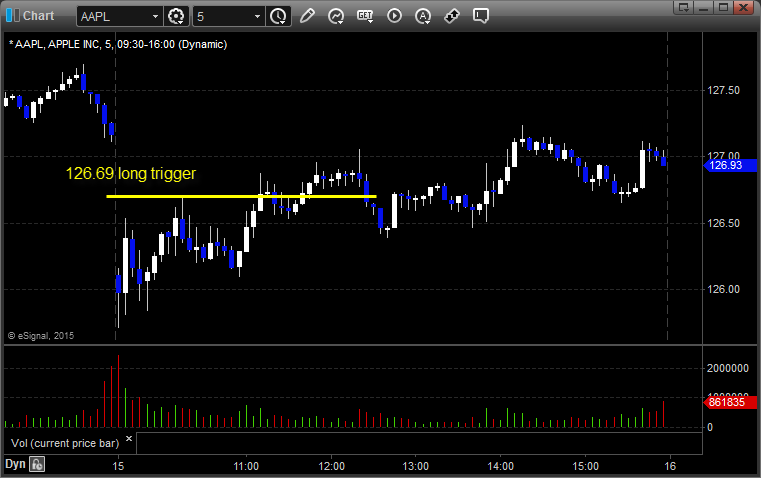Click the tallest red volume bar

118,391
